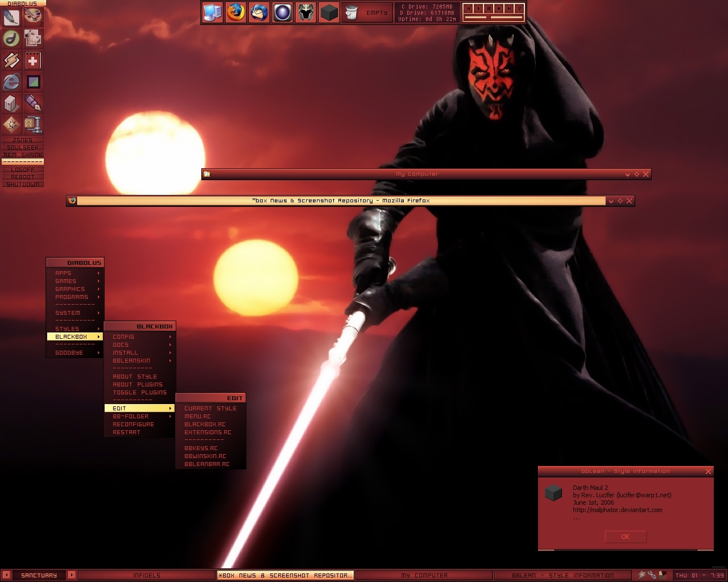Expand the Docs submenu in Blackbox menu
Viewport: 728px width, 582px height.
(140, 344)
